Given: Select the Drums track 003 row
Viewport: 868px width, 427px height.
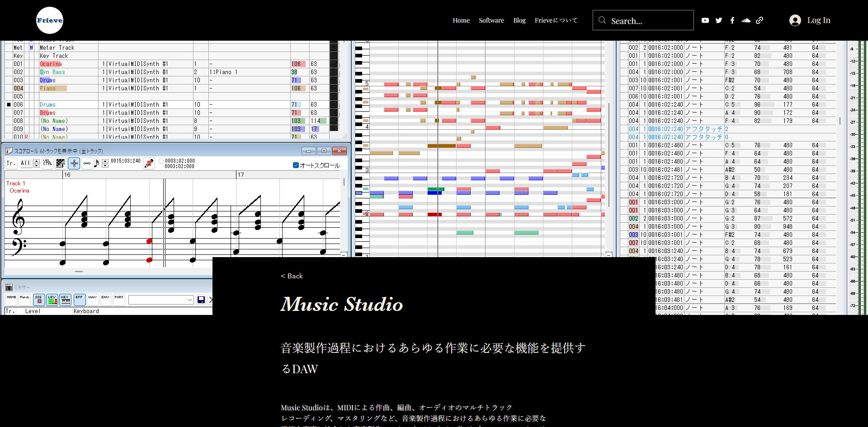Looking at the screenshot, I should pos(172,80).
